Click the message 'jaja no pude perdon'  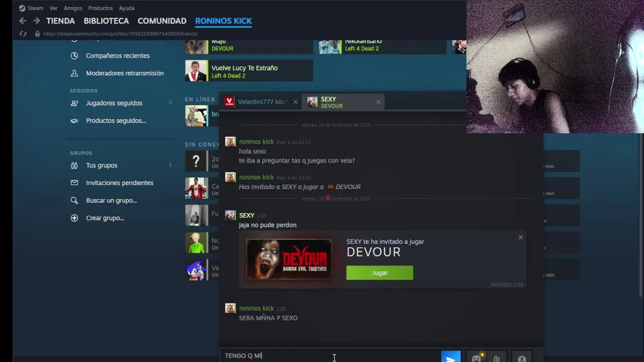tap(268, 225)
